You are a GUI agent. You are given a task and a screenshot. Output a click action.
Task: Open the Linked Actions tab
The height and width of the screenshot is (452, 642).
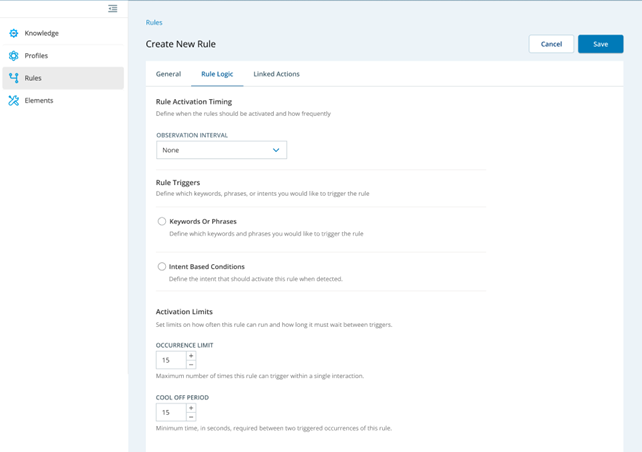276,74
